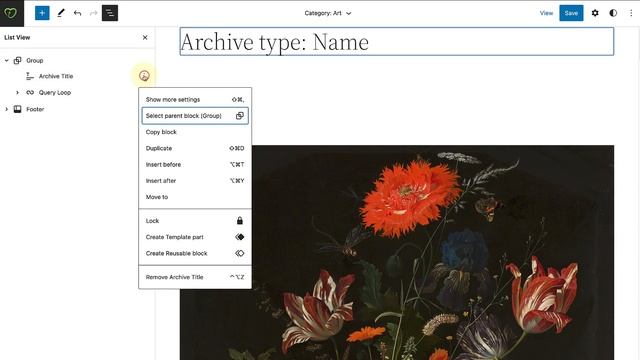Select the Group block icon

tap(18, 60)
